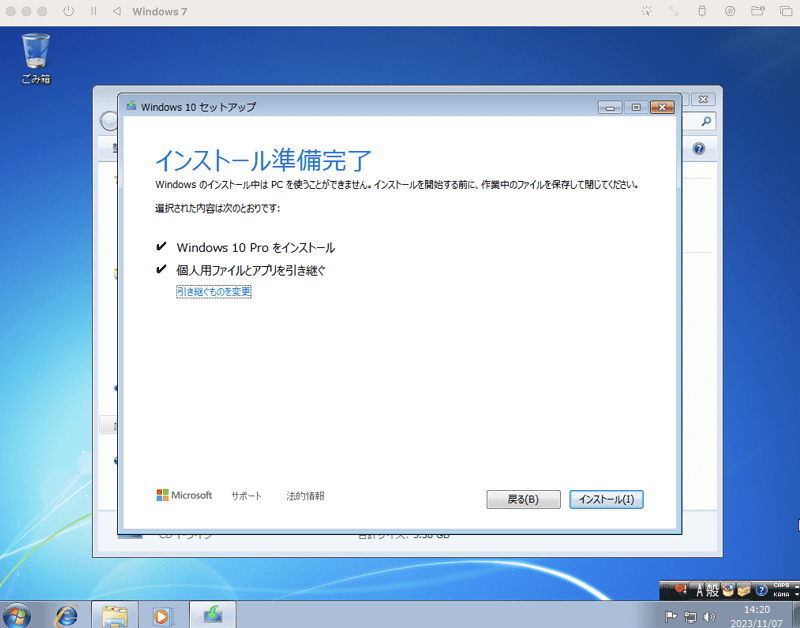Open the IME pad icon

(728, 590)
